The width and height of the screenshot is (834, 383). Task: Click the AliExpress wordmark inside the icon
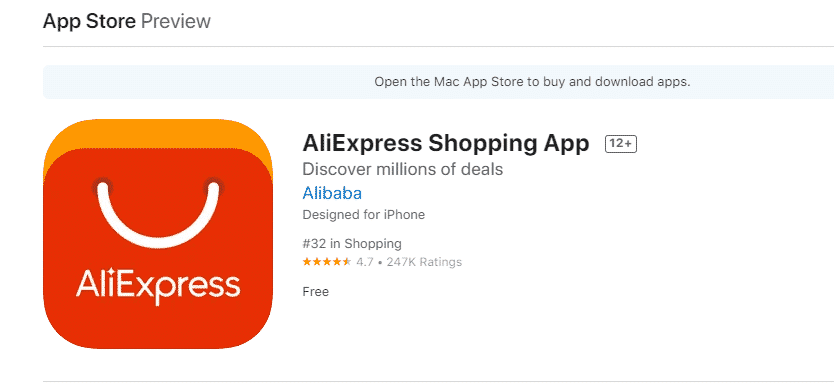click(x=158, y=287)
